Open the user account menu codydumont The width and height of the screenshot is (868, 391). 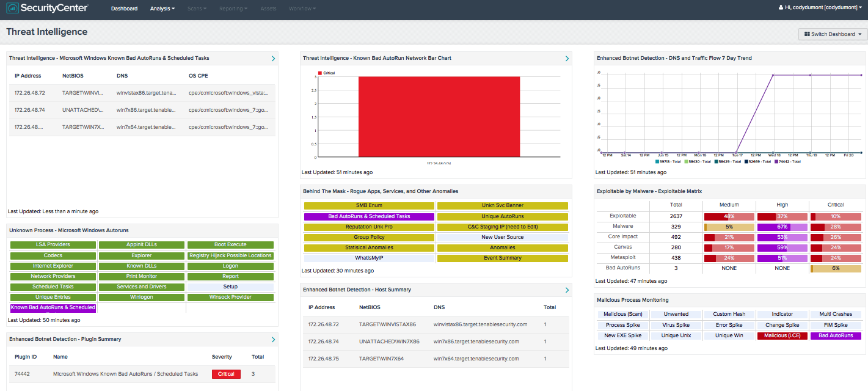(821, 8)
